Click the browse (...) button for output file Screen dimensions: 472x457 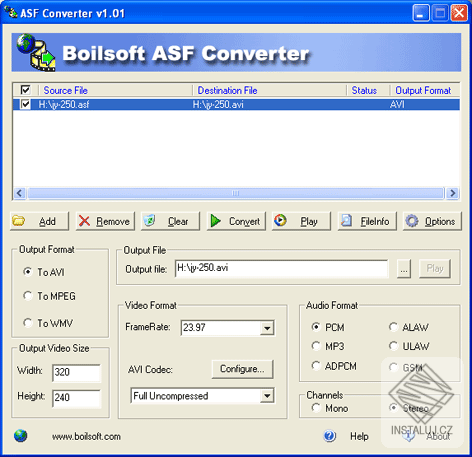pyautogui.click(x=404, y=269)
